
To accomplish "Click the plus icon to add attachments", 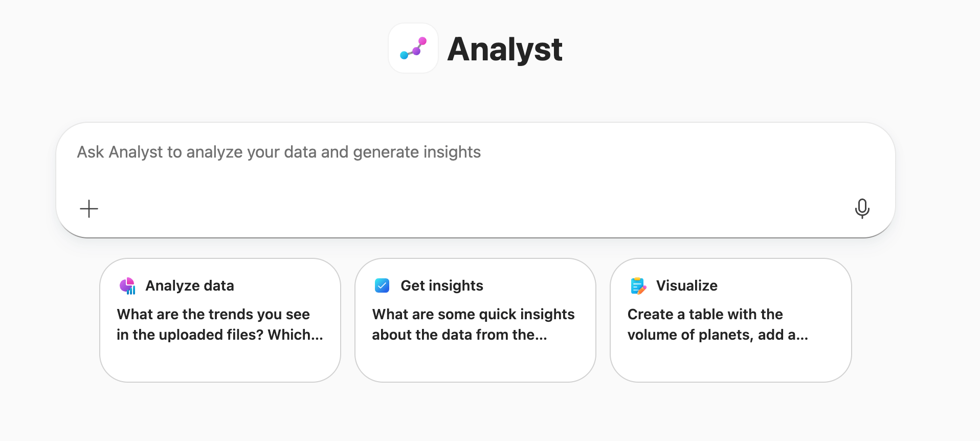I will (x=89, y=209).
